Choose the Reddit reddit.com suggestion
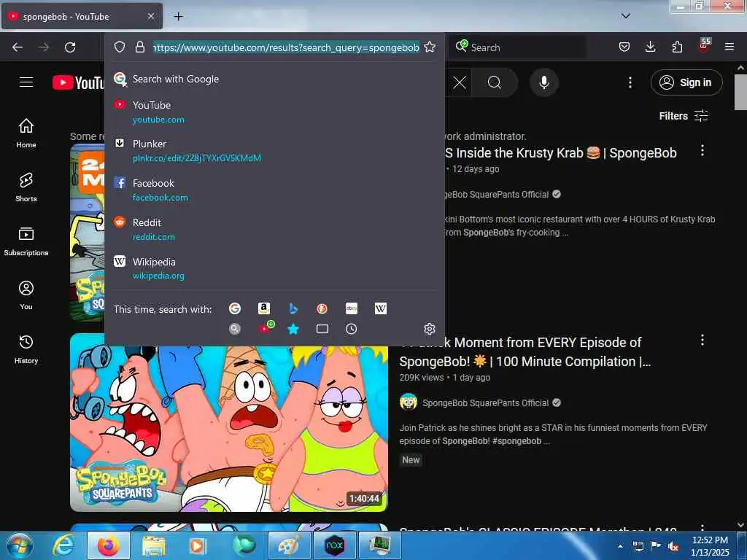Screen dimensions: 747x560 point(274,230)
